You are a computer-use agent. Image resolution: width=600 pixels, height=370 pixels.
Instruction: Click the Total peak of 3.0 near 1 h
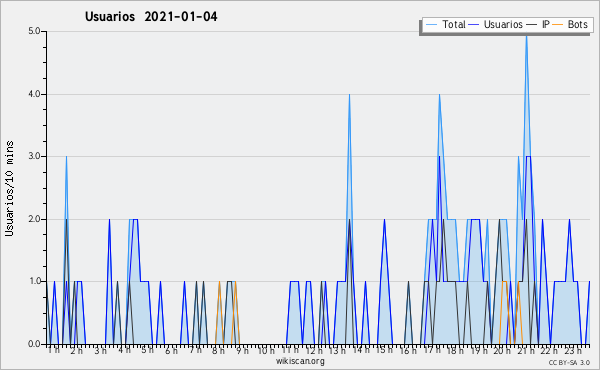click(66, 157)
